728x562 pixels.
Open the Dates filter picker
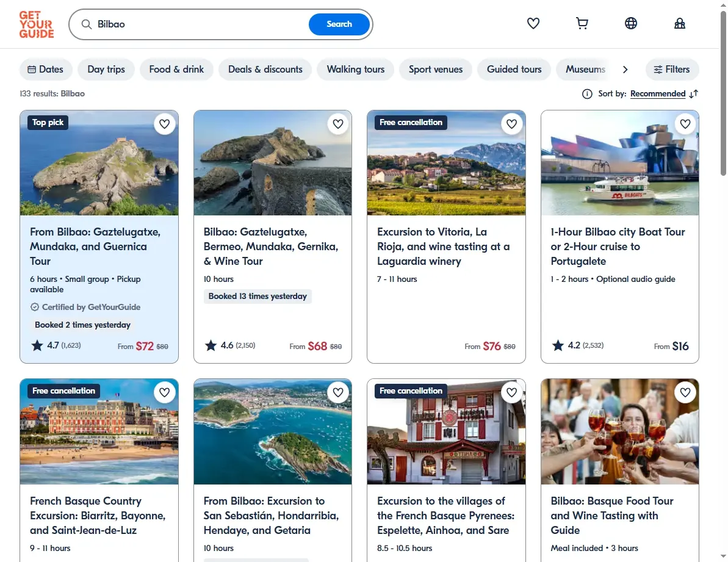(46, 69)
